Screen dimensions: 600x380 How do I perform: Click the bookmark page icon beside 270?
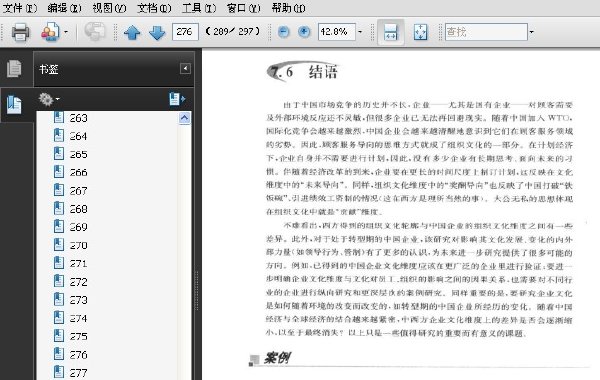tap(59, 245)
